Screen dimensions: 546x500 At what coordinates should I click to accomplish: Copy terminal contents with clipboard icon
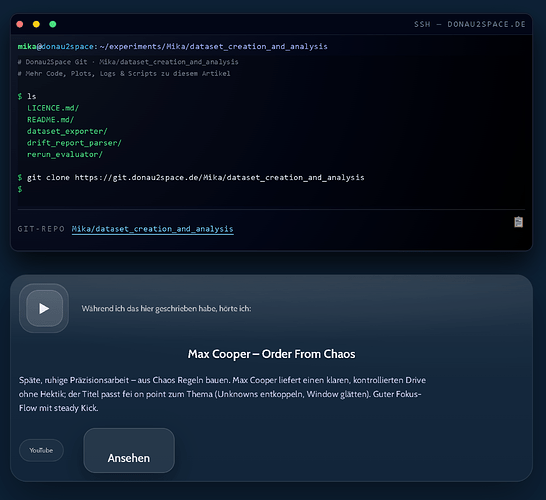[x=518, y=222]
